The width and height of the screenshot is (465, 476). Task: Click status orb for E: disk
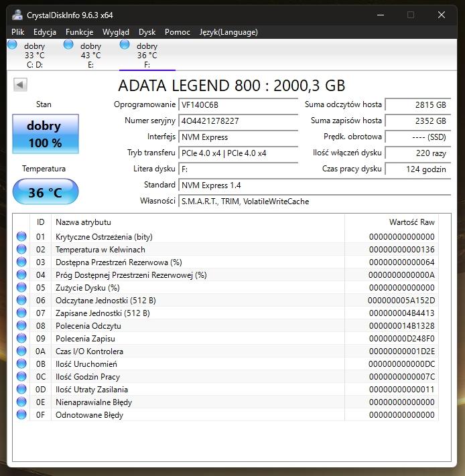point(68,45)
